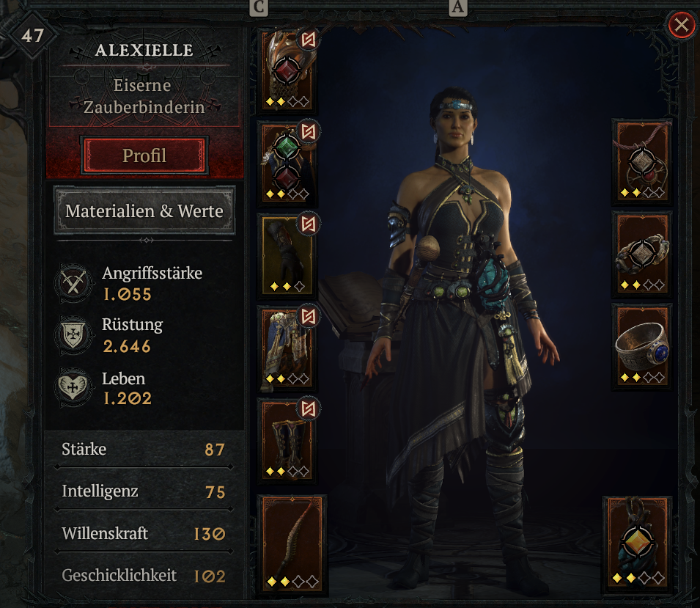Select the chest armor slot with green gem
700x608 pixels.
(x=287, y=163)
